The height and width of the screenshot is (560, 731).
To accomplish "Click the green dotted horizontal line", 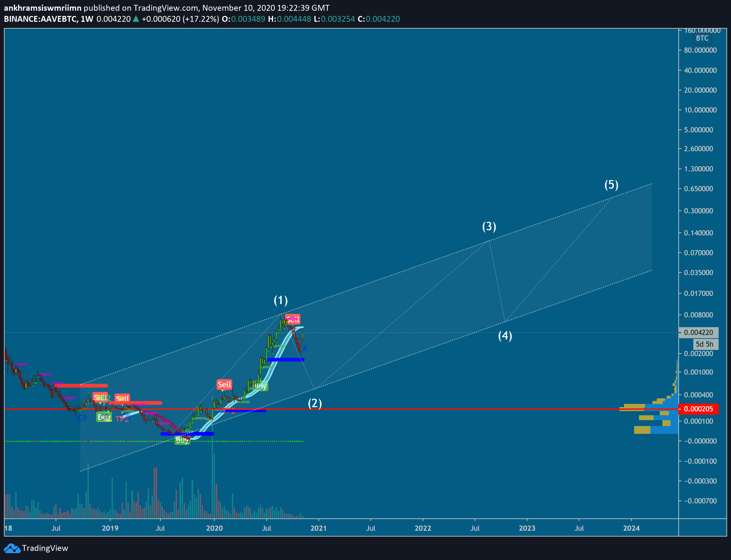I will (x=154, y=441).
